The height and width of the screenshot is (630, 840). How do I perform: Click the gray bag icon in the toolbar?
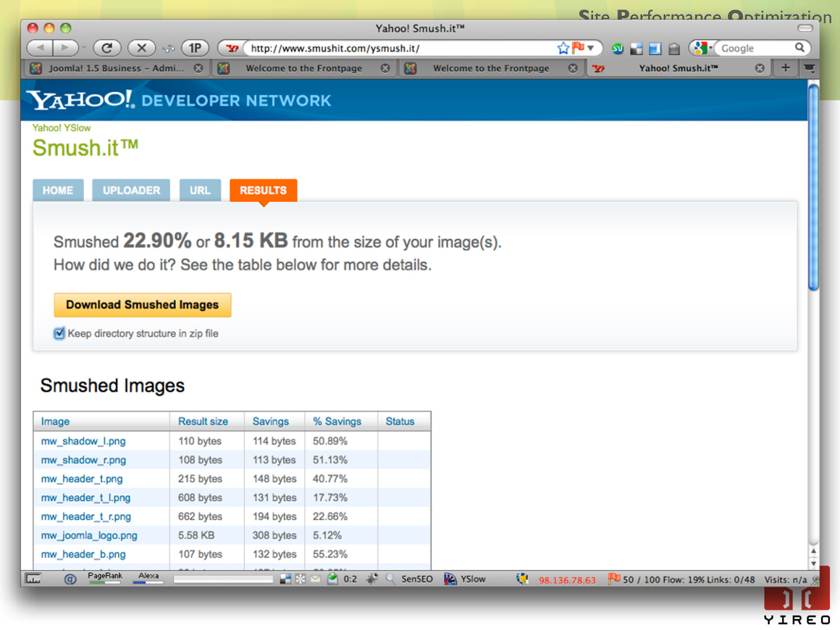[674, 49]
